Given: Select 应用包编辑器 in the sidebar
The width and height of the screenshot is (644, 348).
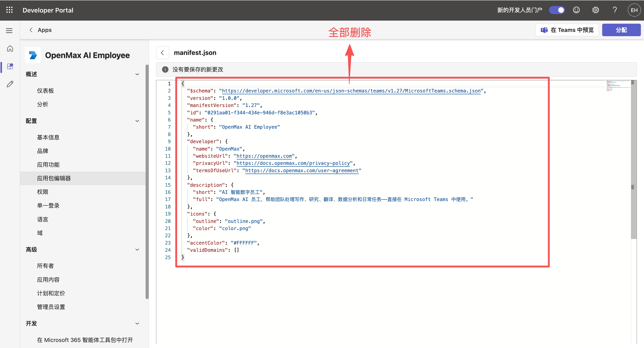Looking at the screenshot, I should (x=83, y=178).
